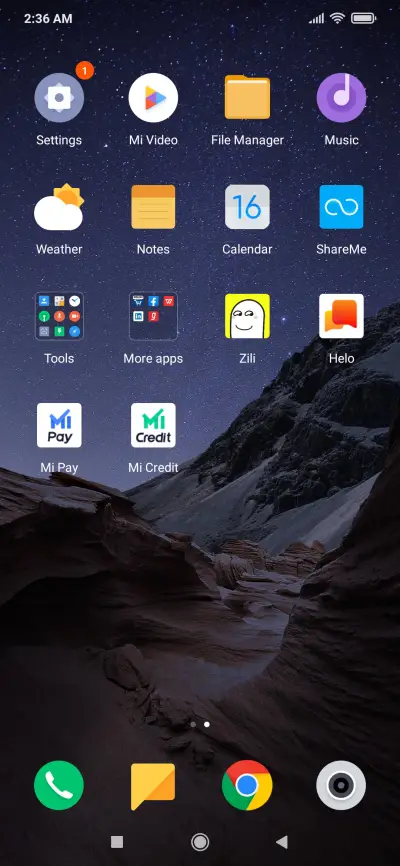Open the Notes app
Screen dimensions: 400x866
pyautogui.click(x=153, y=207)
